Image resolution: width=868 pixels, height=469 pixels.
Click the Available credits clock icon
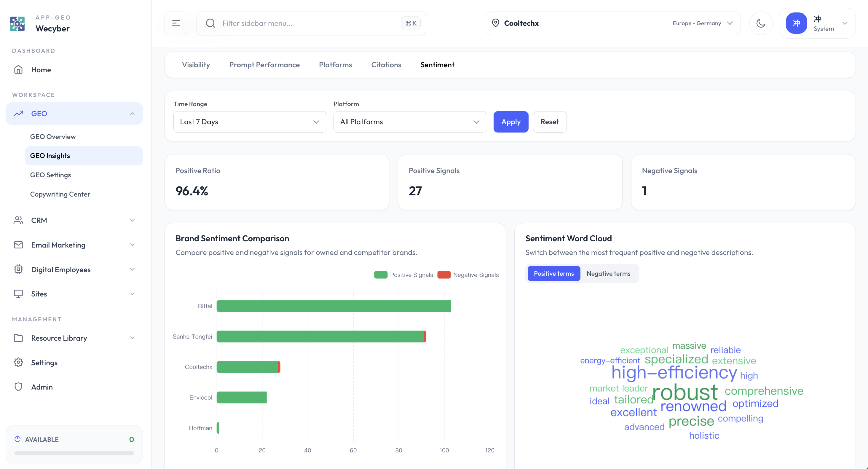(x=17, y=439)
